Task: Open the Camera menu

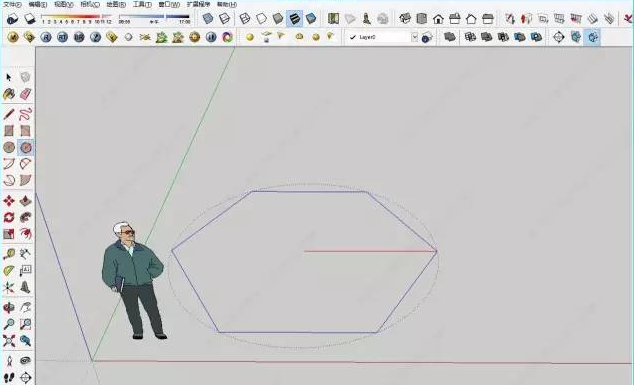Action: click(x=90, y=4)
